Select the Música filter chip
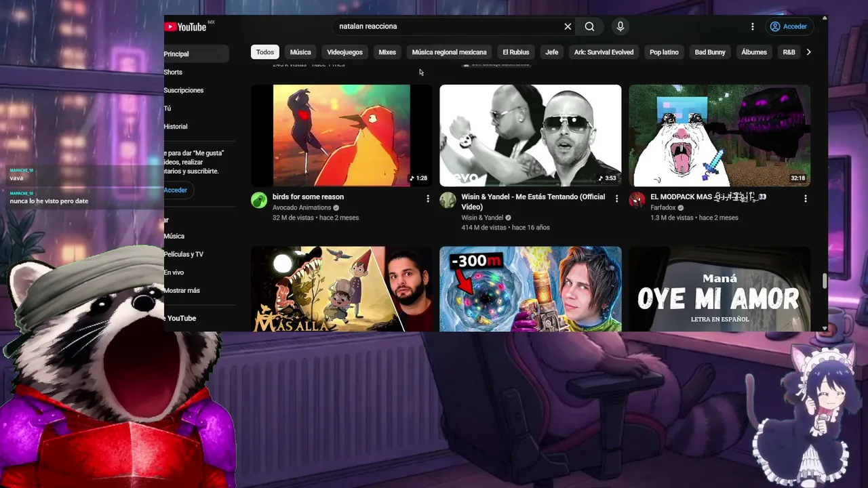The width and height of the screenshot is (868, 488). [300, 52]
